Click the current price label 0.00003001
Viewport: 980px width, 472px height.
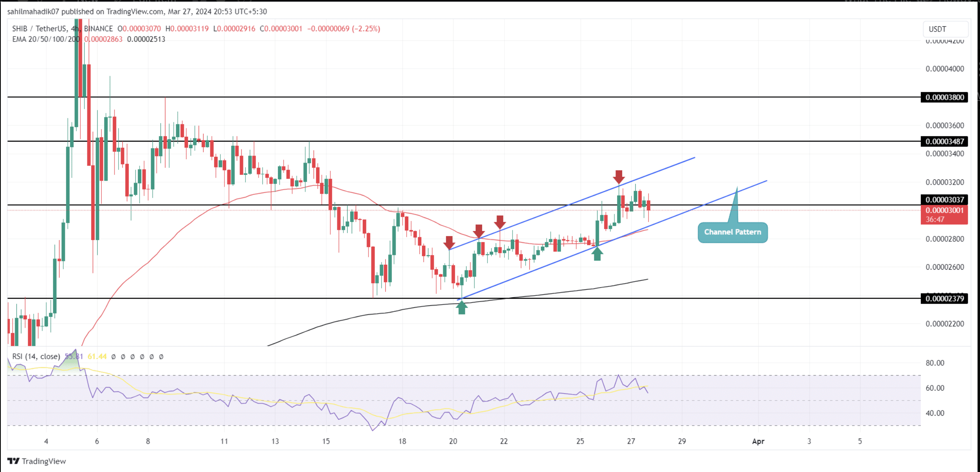point(944,211)
